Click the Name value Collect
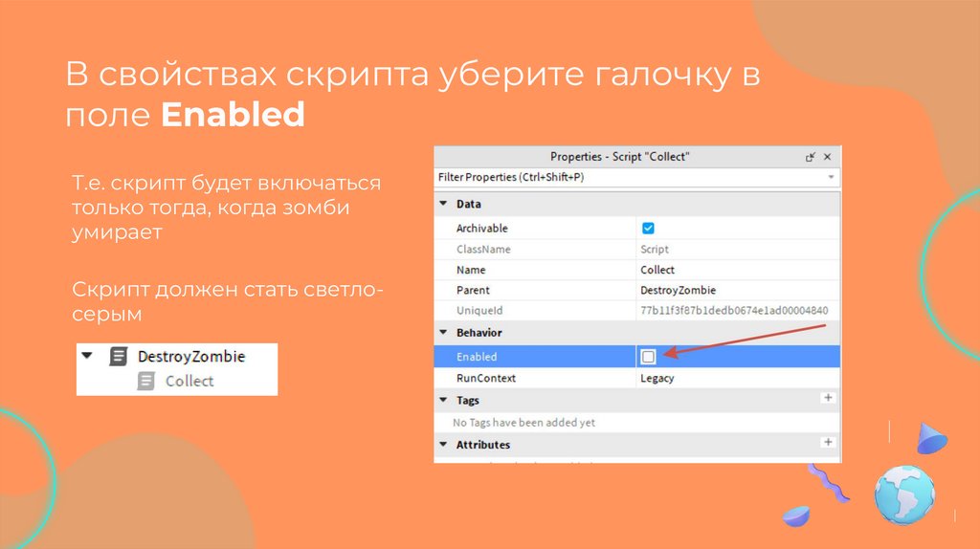 tap(657, 270)
